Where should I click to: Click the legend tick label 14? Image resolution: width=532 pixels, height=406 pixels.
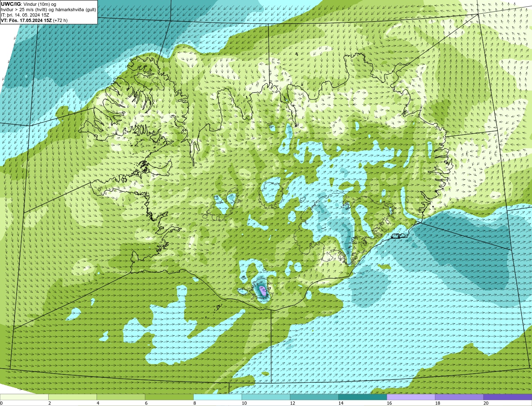(341, 403)
